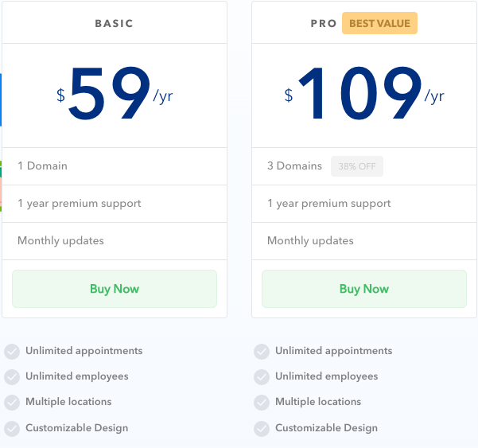The height and width of the screenshot is (448, 478).
Task: Click Basic 'Unlimited appointments' text
Action: coord(84,351)
